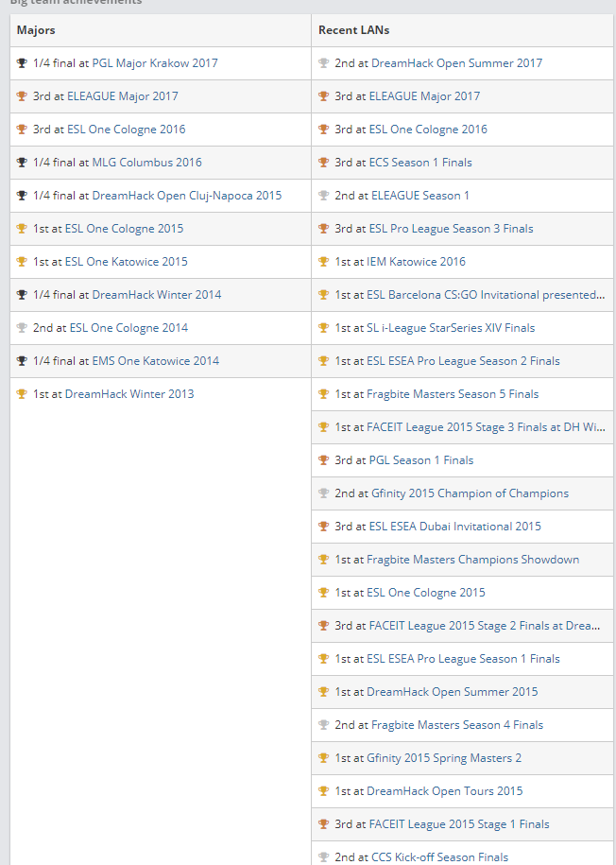
Task: Open ESL One Katowice 2015 link
Action: coord(127,262)
